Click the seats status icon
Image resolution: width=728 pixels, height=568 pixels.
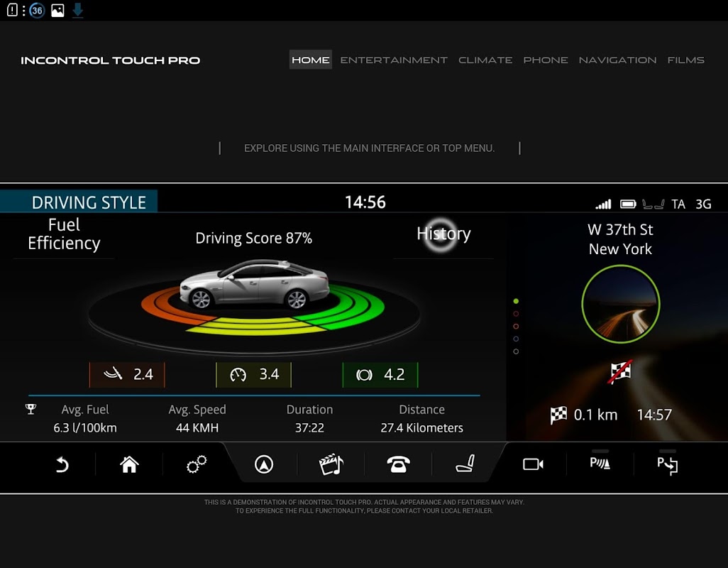click(653, 204)
